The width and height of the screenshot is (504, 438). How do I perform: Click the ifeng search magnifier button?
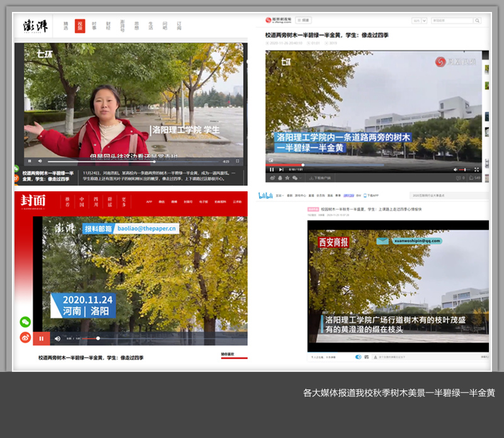coord(477,20)
